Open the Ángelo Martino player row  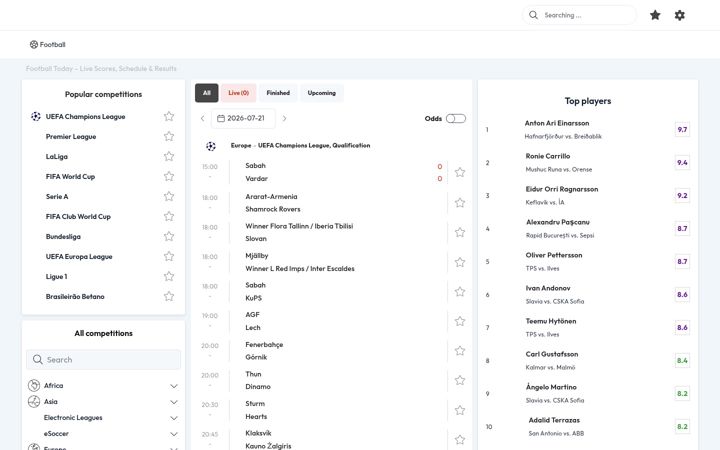588,394
